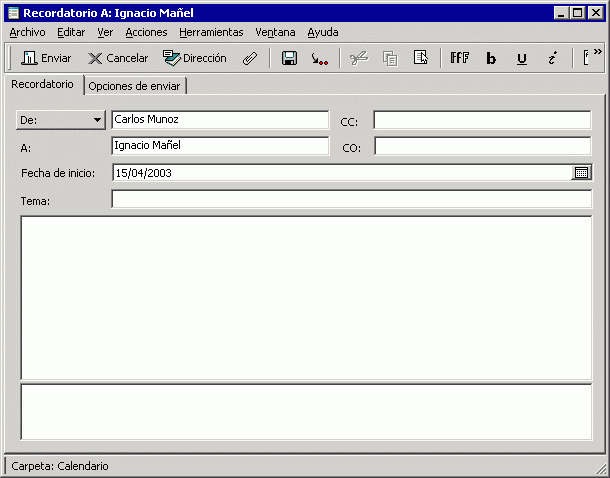Viewport: 610px width, 478px height.
Task: Click the arrow with red dots icon
Action: pyautogui.click(x=319, y=58)
